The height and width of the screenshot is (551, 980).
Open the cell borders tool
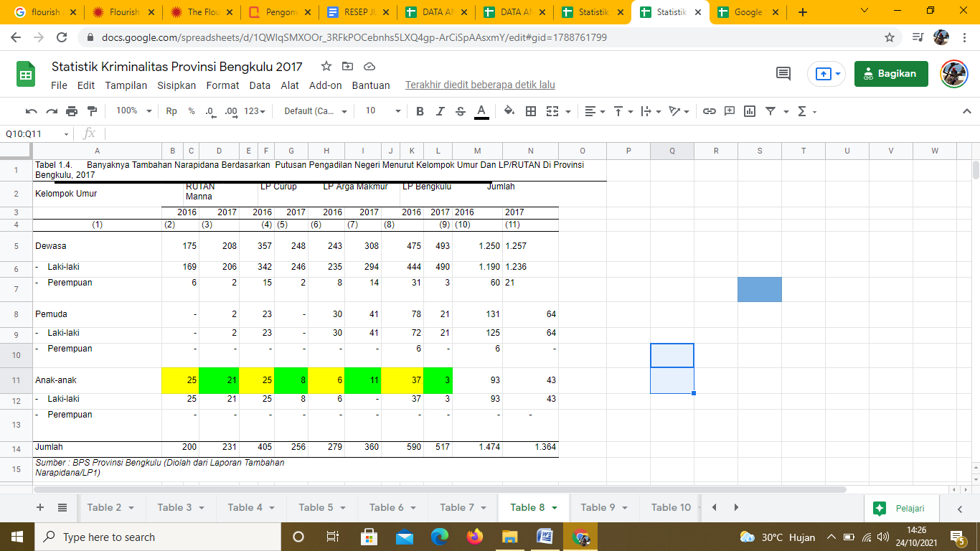531,111
